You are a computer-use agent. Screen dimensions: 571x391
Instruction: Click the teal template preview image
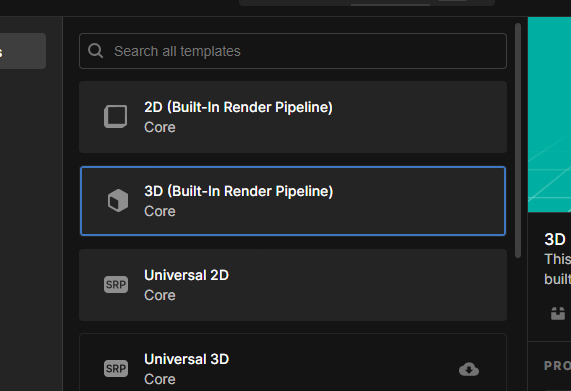tap(550, 114)
